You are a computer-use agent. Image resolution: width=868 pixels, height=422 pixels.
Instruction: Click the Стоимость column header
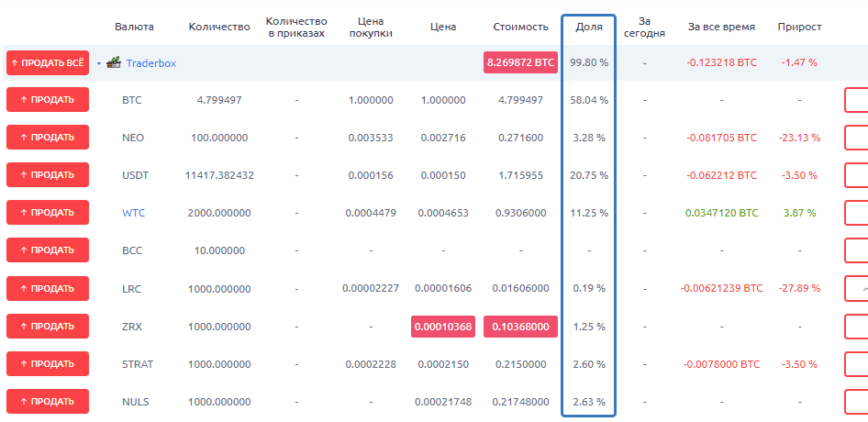pyautogui.click(x=520, y=27)
